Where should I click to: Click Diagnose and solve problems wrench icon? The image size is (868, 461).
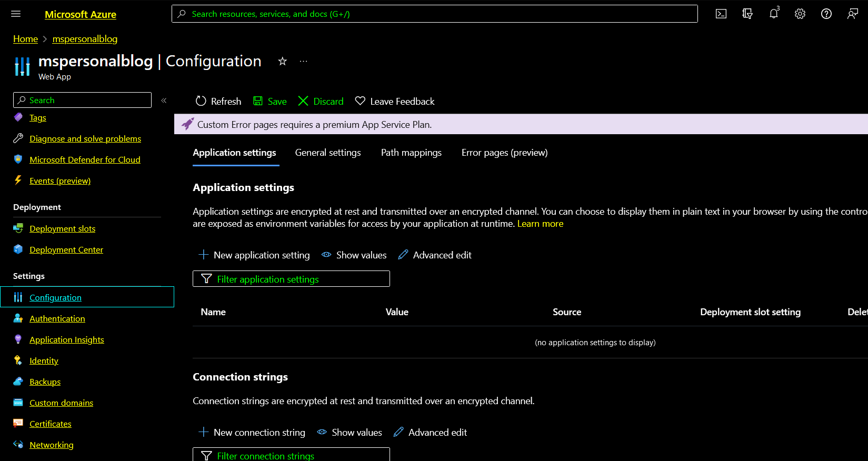coord(18,138)
